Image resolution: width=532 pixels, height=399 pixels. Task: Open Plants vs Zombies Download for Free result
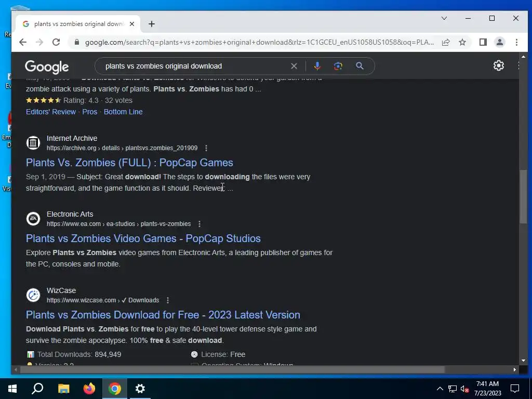coord(163,315)
